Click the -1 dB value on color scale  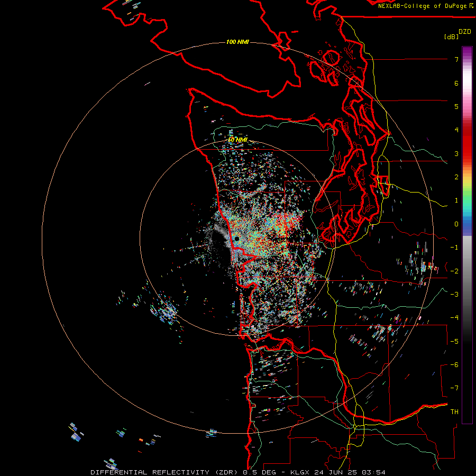tap(454, 248)
